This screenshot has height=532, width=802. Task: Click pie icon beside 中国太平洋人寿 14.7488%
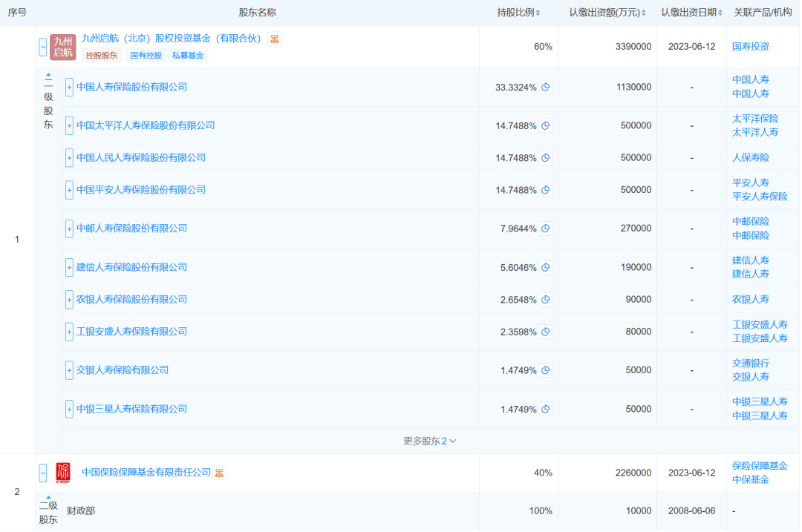546,125
